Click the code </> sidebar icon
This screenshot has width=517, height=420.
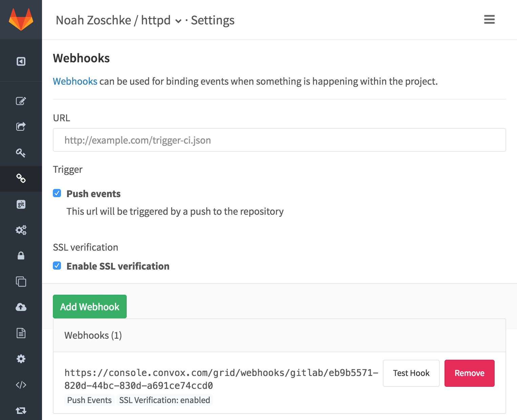pos(21,384)
